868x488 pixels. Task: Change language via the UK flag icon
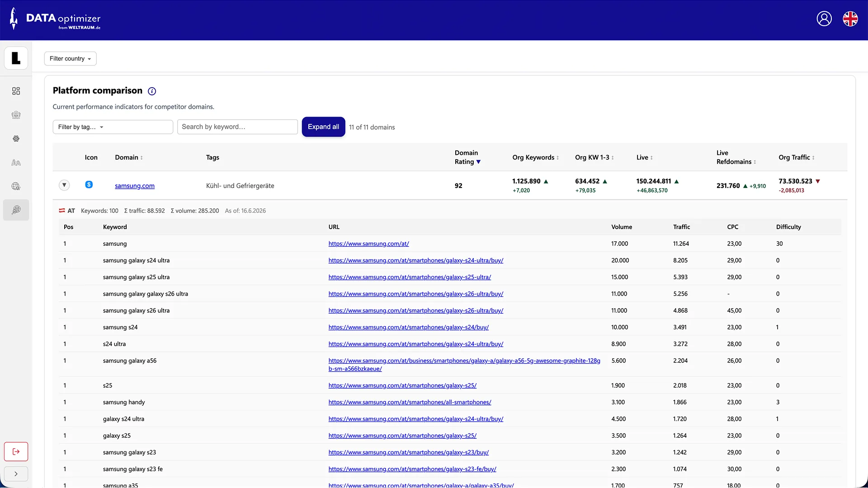(x=850, y=19)
